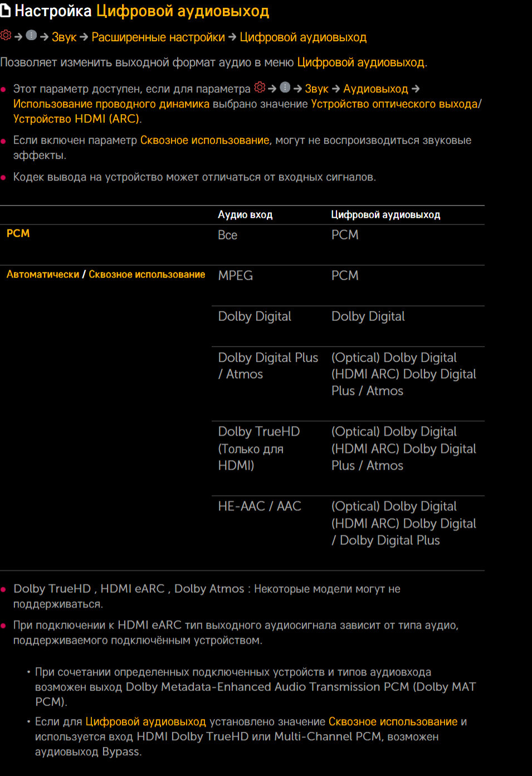
Task: Click the HE-AAC / AAC table cell
Action: (259, 506)
